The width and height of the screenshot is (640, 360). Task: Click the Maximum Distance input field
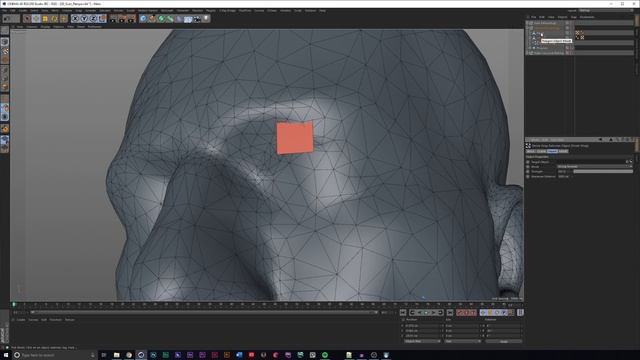[564, 176]
